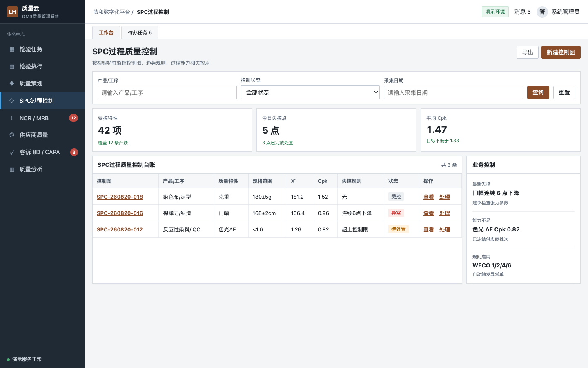Open 质量分析 in the sidebar
588x368 pixels.
(42, 169)
